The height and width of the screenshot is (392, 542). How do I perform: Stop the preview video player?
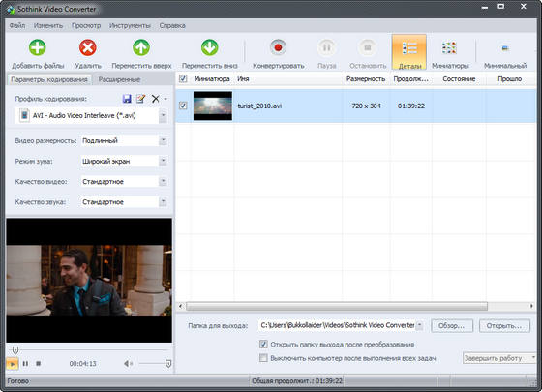click(39, 364)
